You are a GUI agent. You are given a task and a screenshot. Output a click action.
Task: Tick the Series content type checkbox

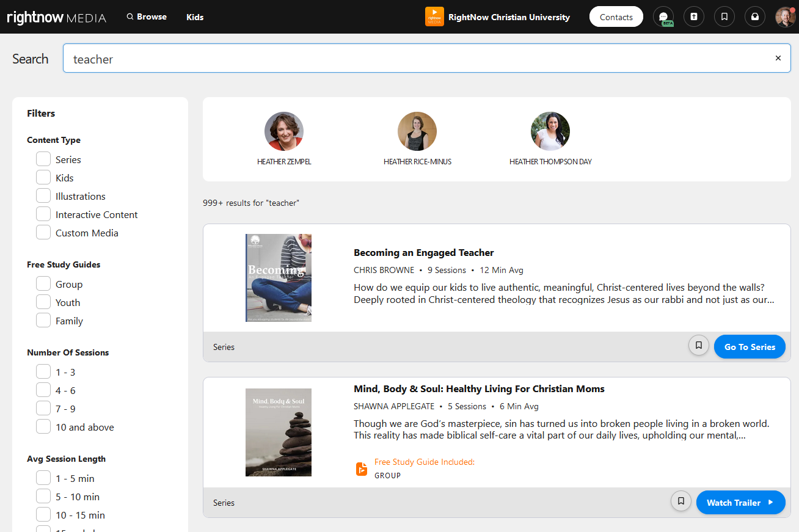[x=43, y=159]
